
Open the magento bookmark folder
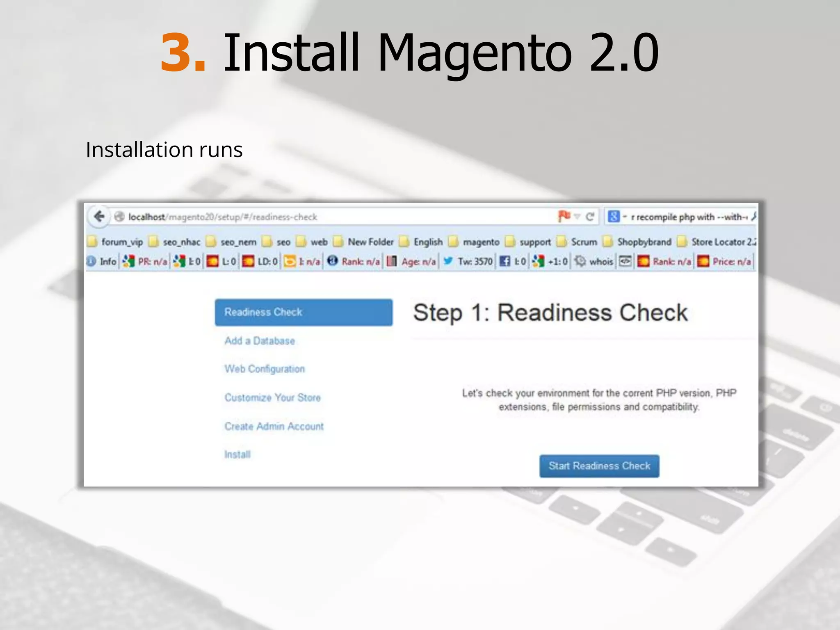pos(474,242)
